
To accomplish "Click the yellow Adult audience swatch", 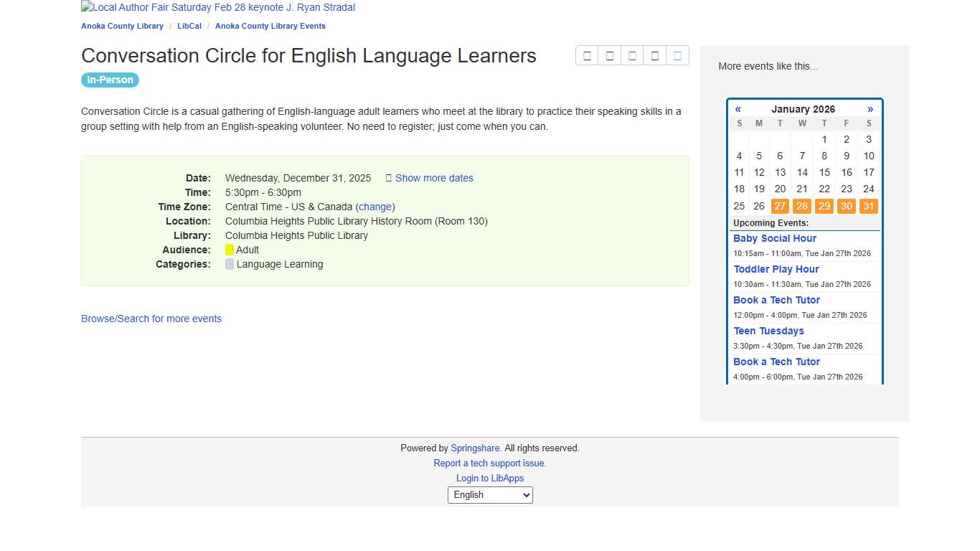I will click(230, 250).
